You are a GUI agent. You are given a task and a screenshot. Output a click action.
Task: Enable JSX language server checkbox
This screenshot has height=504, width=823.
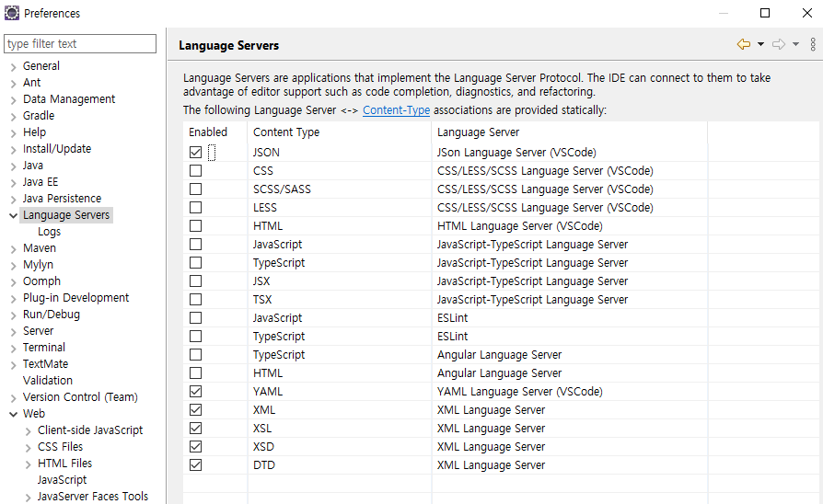(x=196, y=281)
